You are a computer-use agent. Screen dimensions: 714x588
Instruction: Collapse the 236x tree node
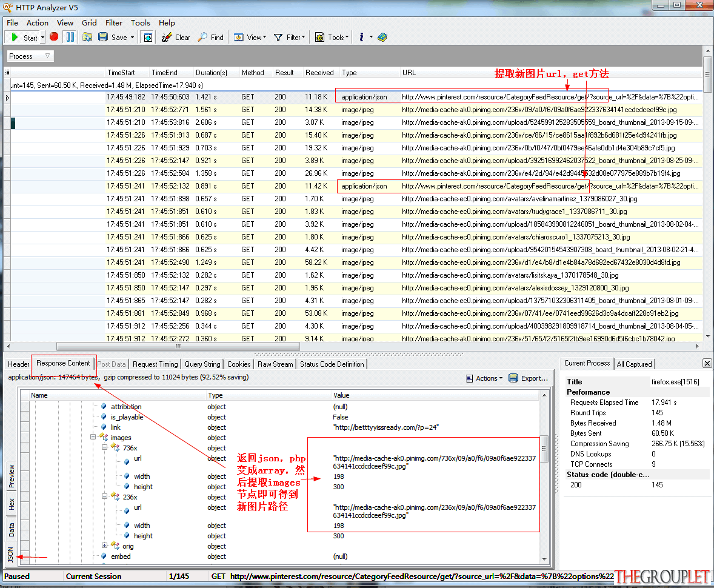click(105, 496)
